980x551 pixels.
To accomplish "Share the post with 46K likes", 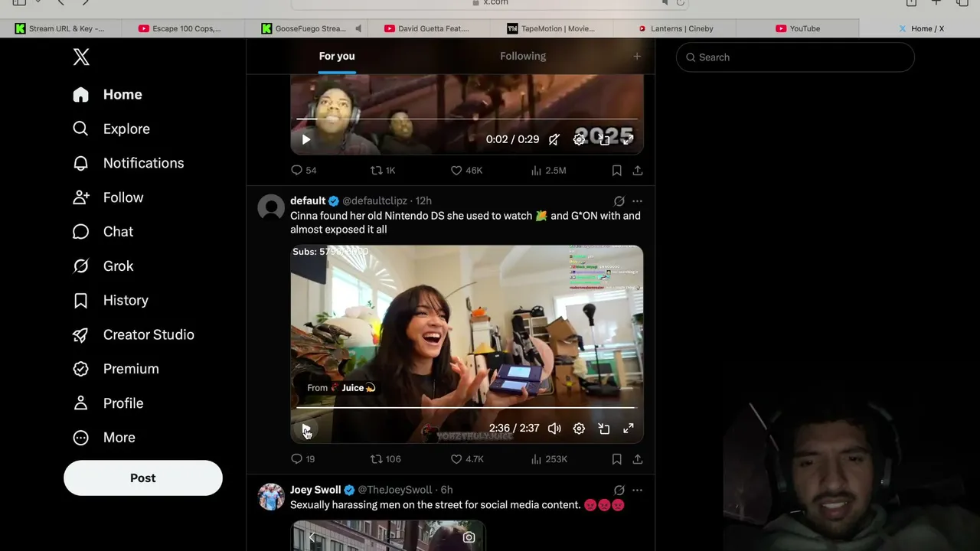I will (638, 171).
